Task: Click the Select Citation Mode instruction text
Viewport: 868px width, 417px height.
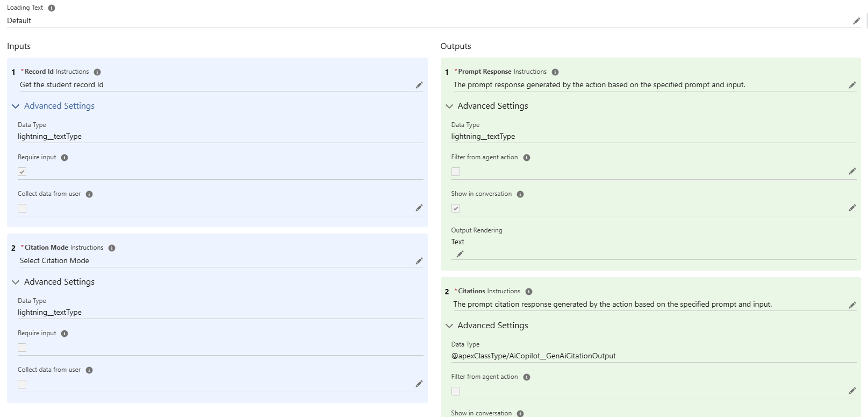Action: pyautogui.click(x=54, y=261)
